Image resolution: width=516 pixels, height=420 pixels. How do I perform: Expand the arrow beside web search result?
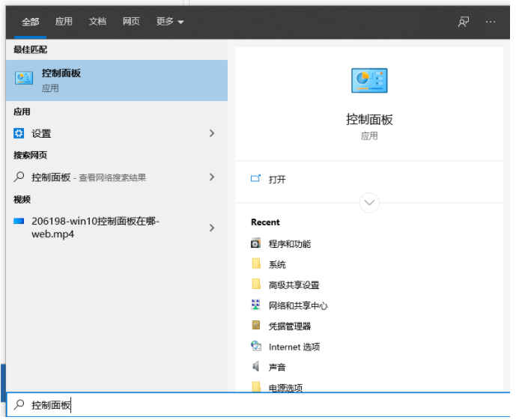point(212,177)
